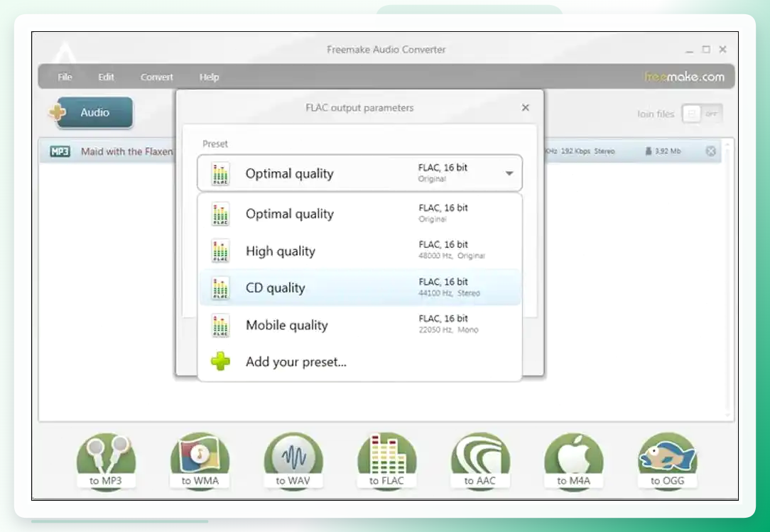Viewport: 770px width, 532px height.
Task: Open the Edit menu
Action: [106, 77]
